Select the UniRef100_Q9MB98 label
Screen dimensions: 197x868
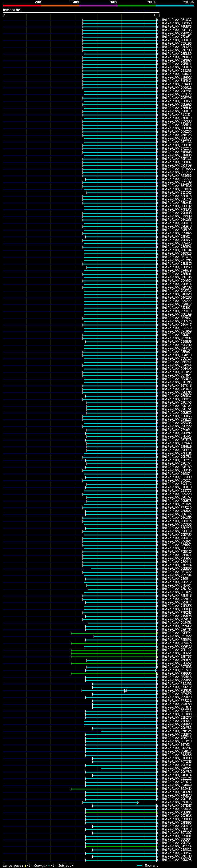coord(176,822)
